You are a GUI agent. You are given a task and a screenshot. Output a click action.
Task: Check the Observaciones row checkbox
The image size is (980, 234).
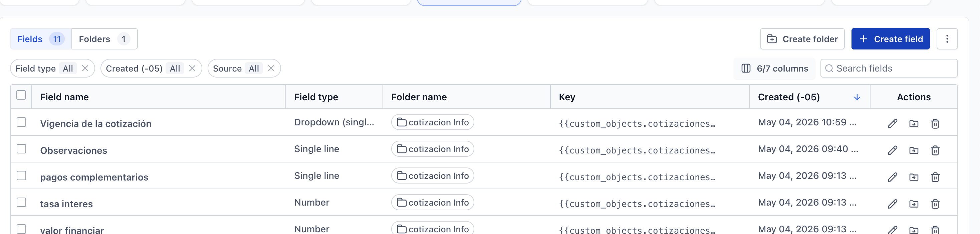pos(21,149)
